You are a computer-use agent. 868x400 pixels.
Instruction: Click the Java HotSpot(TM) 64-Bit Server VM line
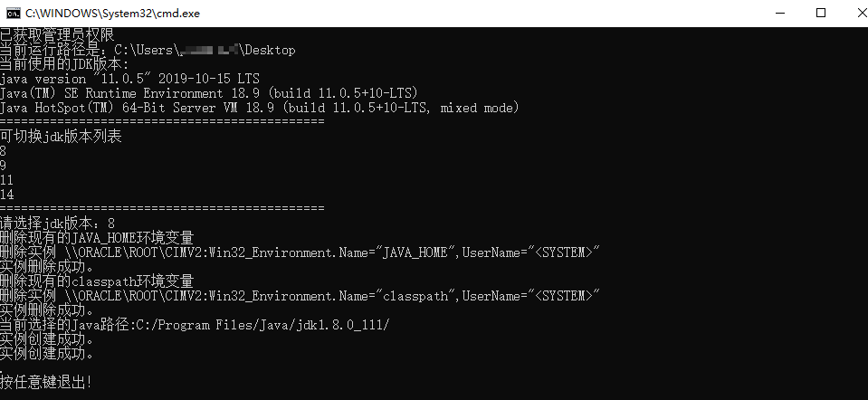point(259,109)
